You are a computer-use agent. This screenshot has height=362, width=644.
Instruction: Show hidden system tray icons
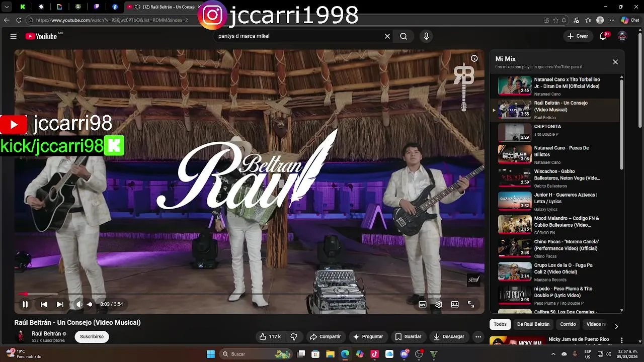coord(553,354)
